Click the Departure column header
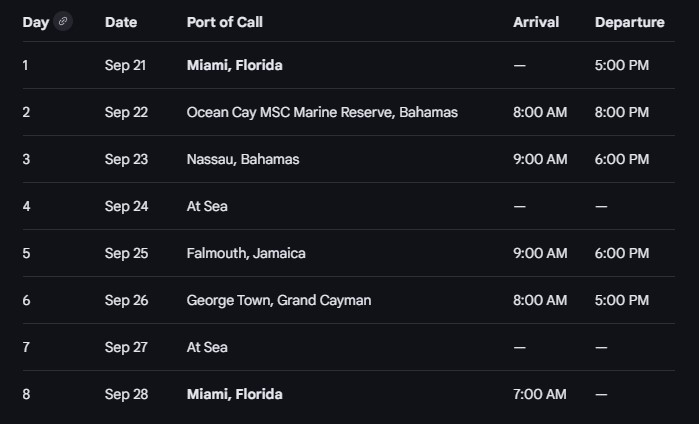The height and width of the screenshot is (424, 699). coord(629,22)
